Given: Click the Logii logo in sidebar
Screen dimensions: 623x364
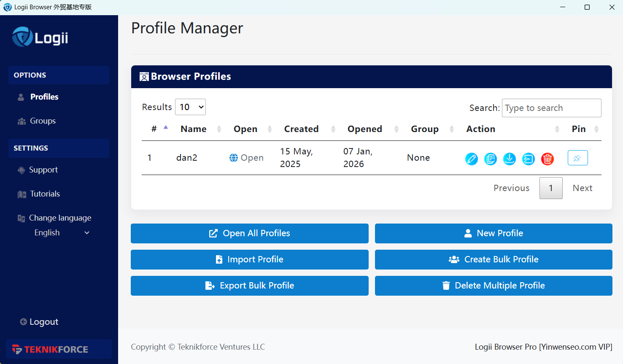Looking at the screenshot, I should [x=40, y=38].
